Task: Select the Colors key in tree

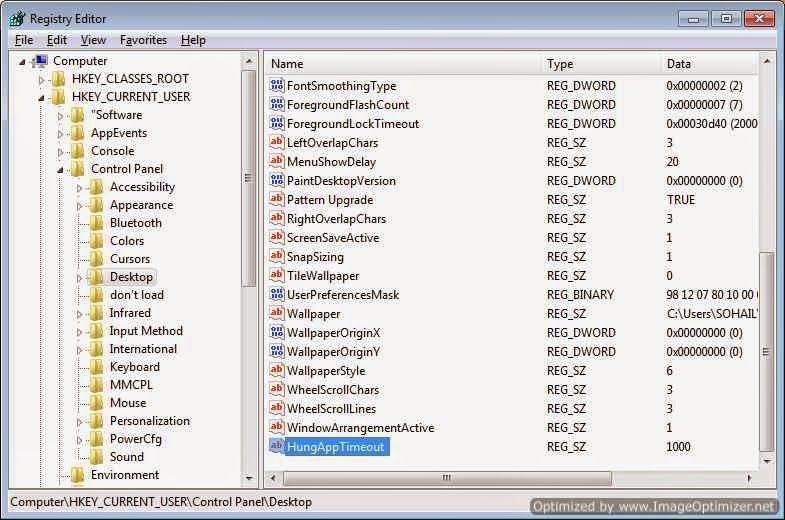Action: click(127, 241)
